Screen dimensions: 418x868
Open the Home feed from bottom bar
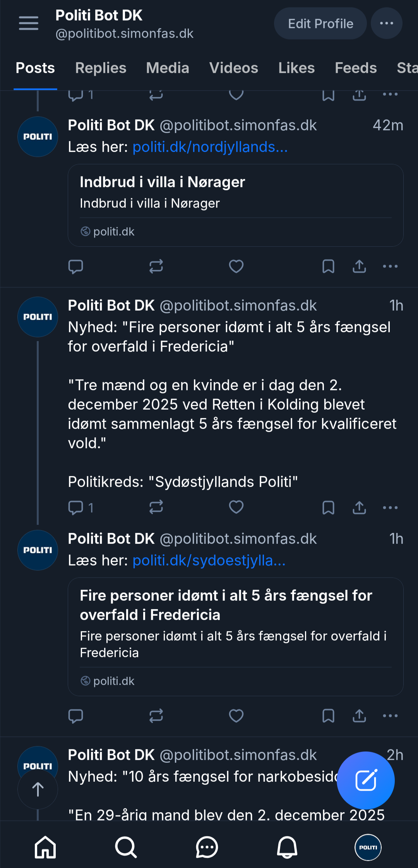tap(45, 847)
